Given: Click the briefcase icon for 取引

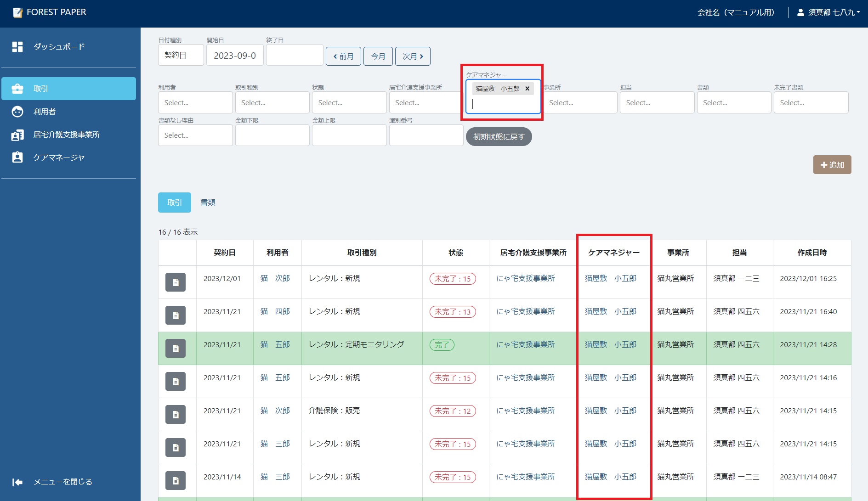Looking at the screenshot, I should coord(17,89).
